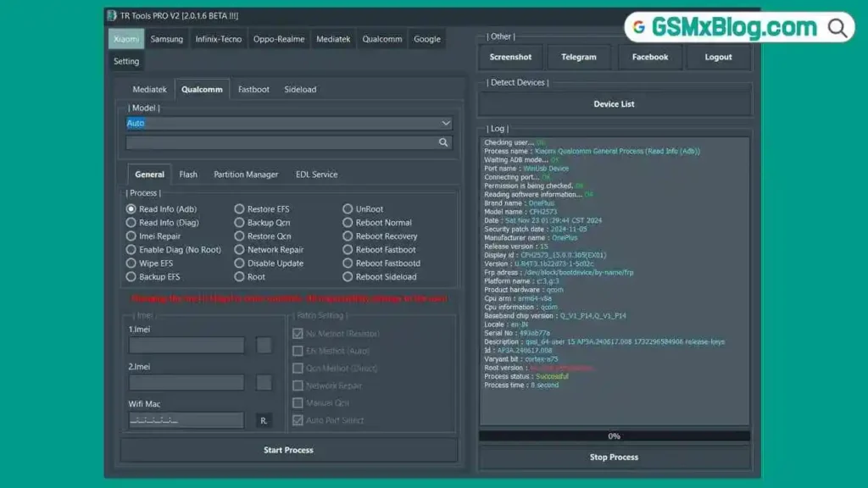
Task: Toggle the No Method (Restore) checkbox
Action: (x=298, y=334)
